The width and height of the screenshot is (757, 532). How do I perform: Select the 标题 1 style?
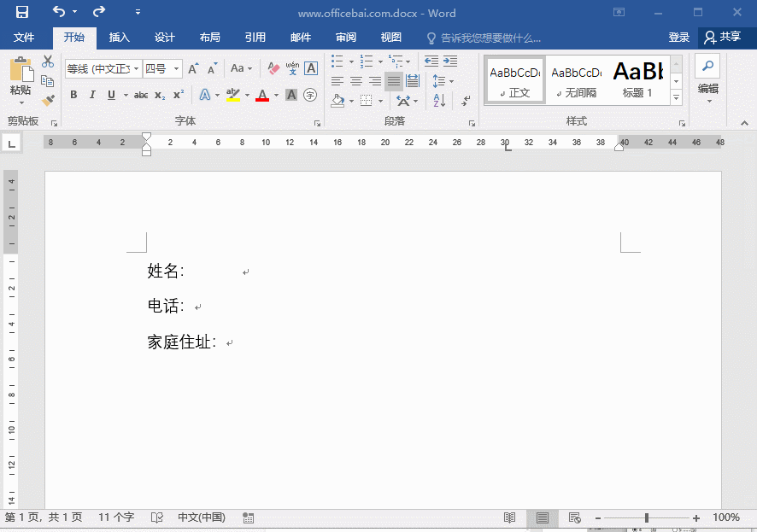637,80
